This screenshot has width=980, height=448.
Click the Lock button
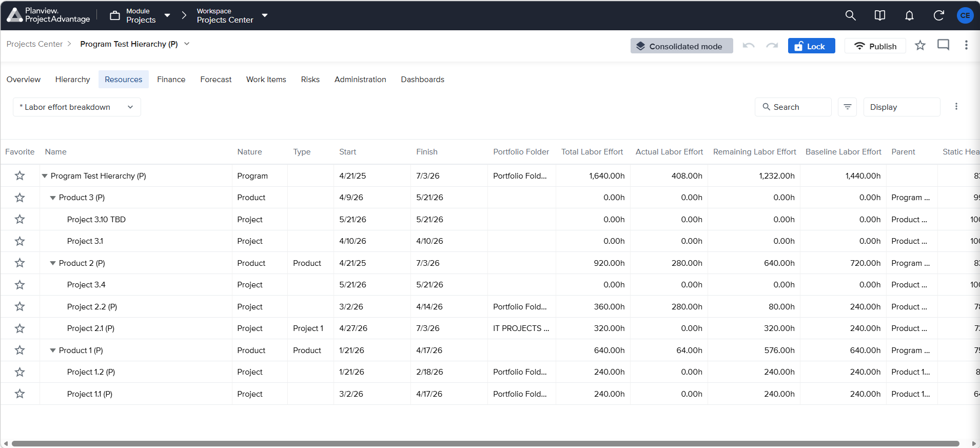(811, 46)
